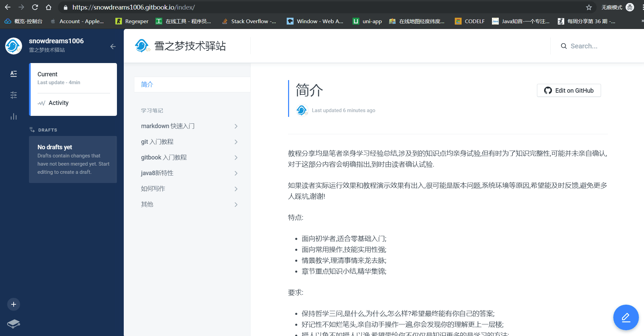The height and width of the screenshot is (336, 644).
Task: Open the content editor panel icon
Action: pyautogui.click(x=14, y=74)
